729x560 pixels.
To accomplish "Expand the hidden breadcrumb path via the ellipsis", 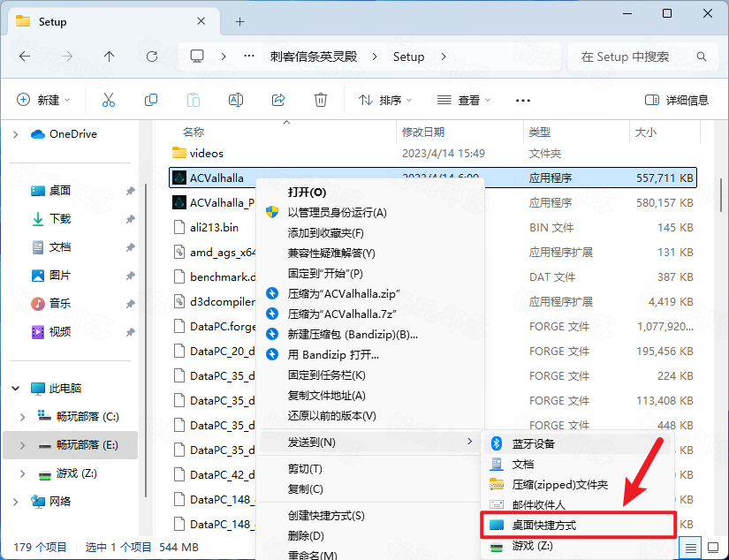I will pos(249,57).
